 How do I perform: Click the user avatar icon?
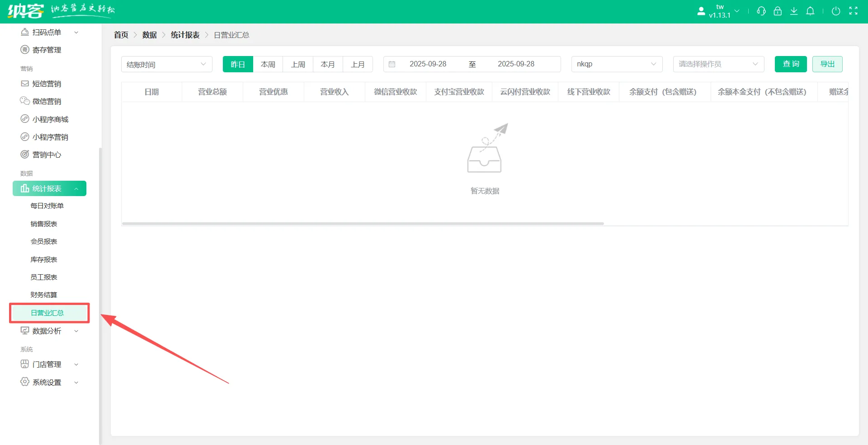click(x=701, y=11)
